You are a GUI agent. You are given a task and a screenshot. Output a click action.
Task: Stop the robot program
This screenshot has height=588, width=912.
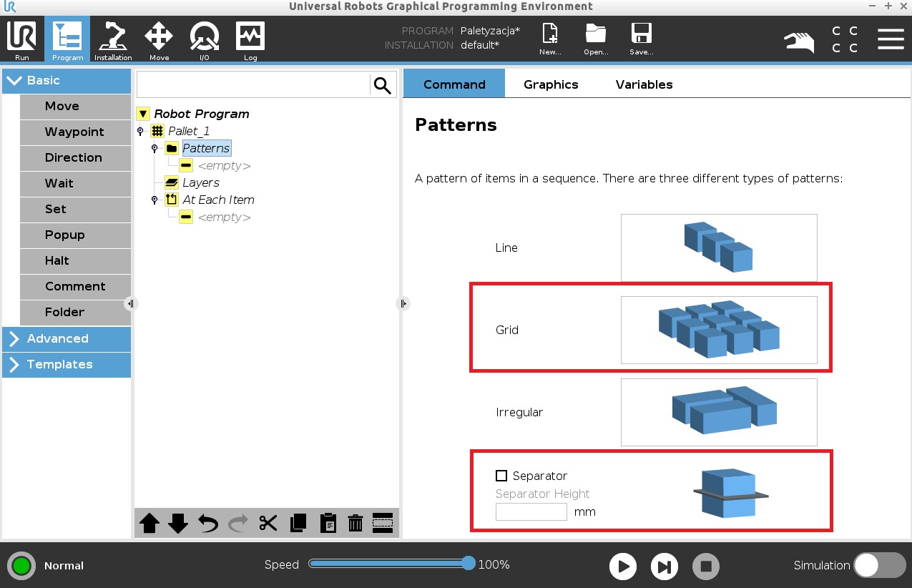tap(706, 567)
